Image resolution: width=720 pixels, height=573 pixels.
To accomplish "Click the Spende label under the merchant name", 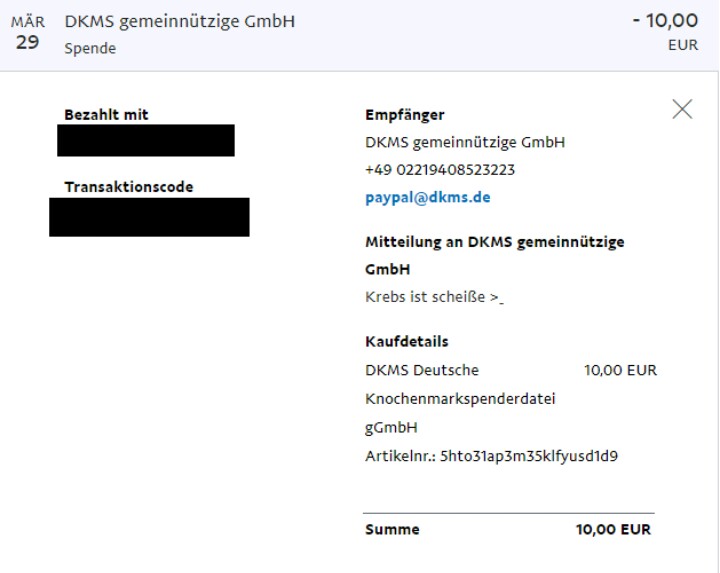I will coord(90,48).
